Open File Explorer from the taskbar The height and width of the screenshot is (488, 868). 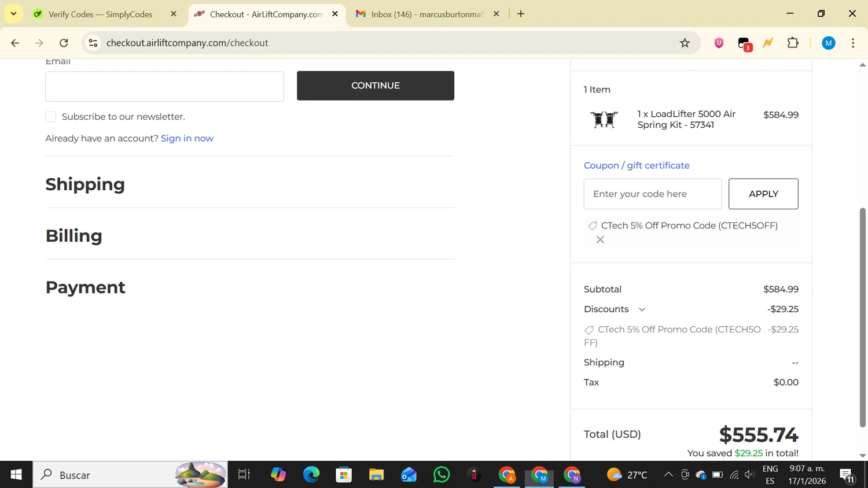tap(376, 475)
